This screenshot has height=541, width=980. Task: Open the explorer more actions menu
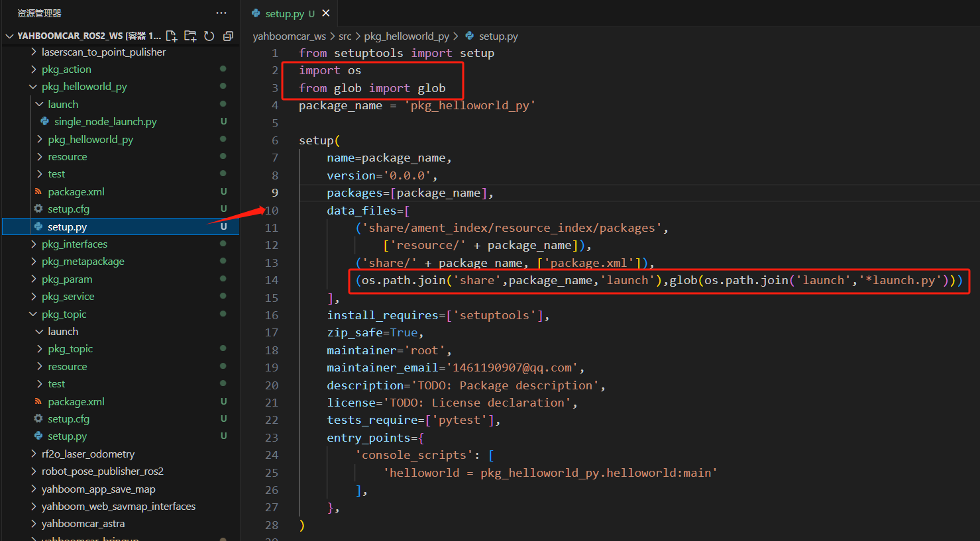(x=221, y=13)
